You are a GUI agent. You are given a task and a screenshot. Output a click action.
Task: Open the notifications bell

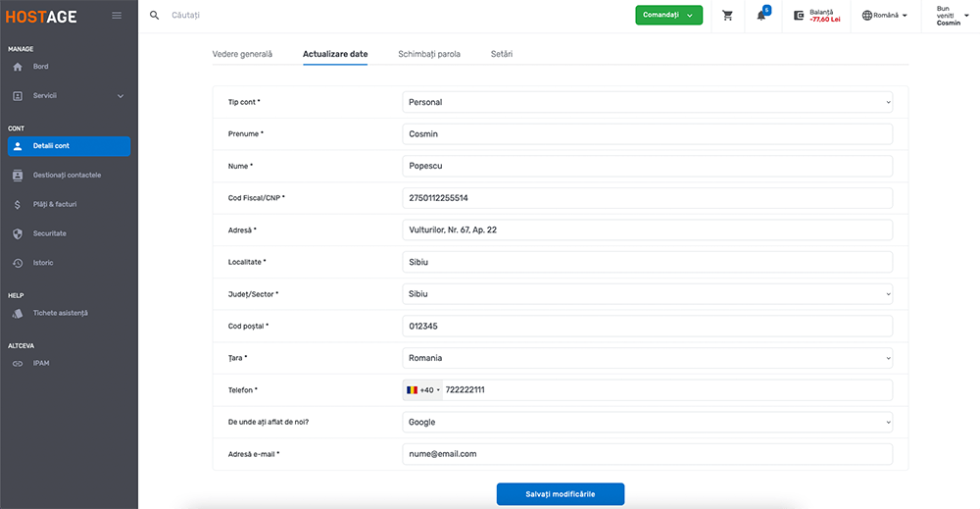pos(761,16)
